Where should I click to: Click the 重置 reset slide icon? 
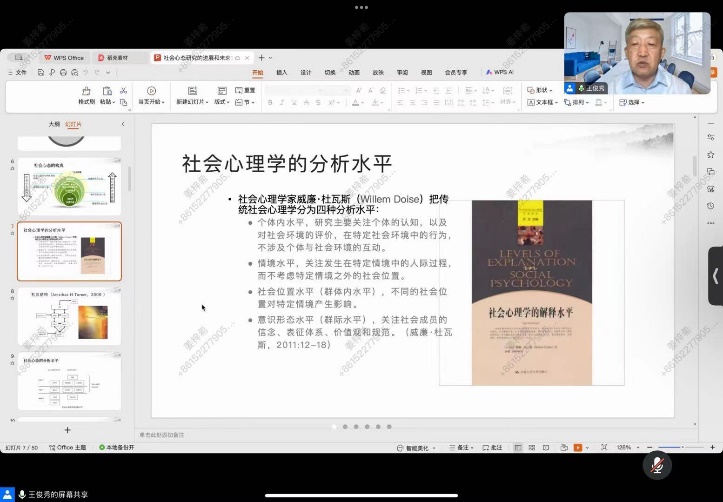pyautogui.click(x=245, y=90)
